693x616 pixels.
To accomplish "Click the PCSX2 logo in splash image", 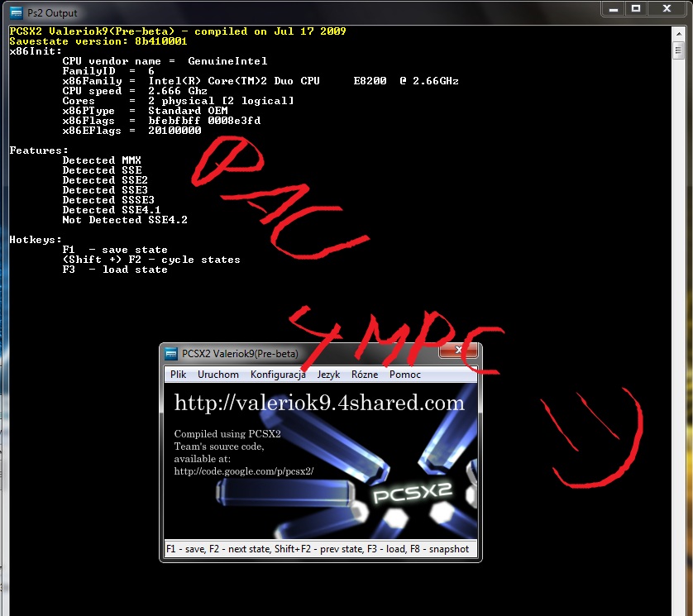I will (413, 492).
